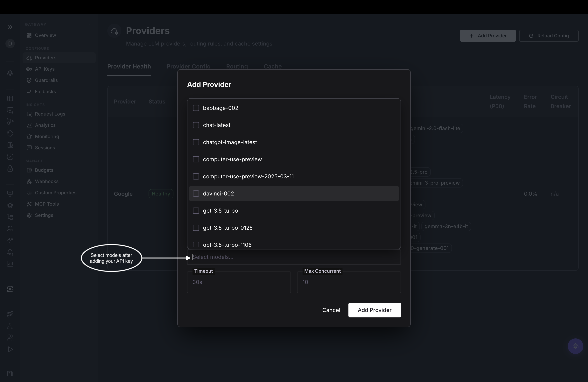This screenshot has width=588, height=382.
Task: Click the rounded checkmark icon in icon rail
Action: tap(10, 157)
